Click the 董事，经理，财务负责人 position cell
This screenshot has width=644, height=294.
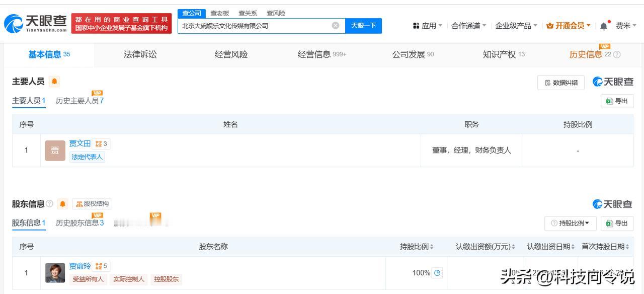(471, 150)
